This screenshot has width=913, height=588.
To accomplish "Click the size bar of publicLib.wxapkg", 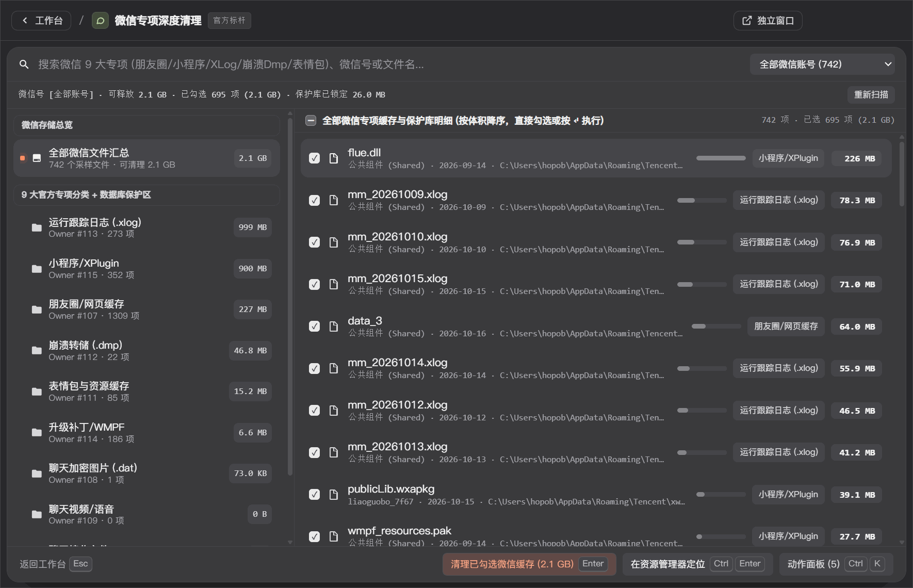I will [721, 495].
